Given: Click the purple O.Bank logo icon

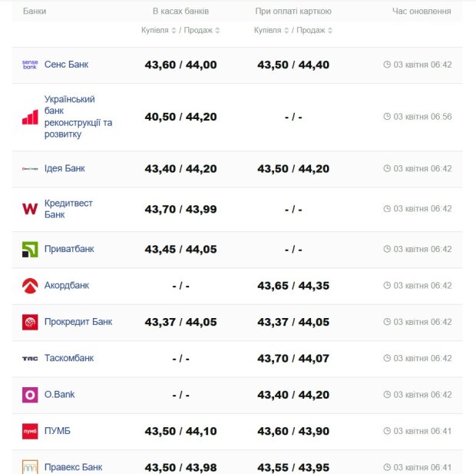Looking at the screenshot, I should click(x=30, y=395).
